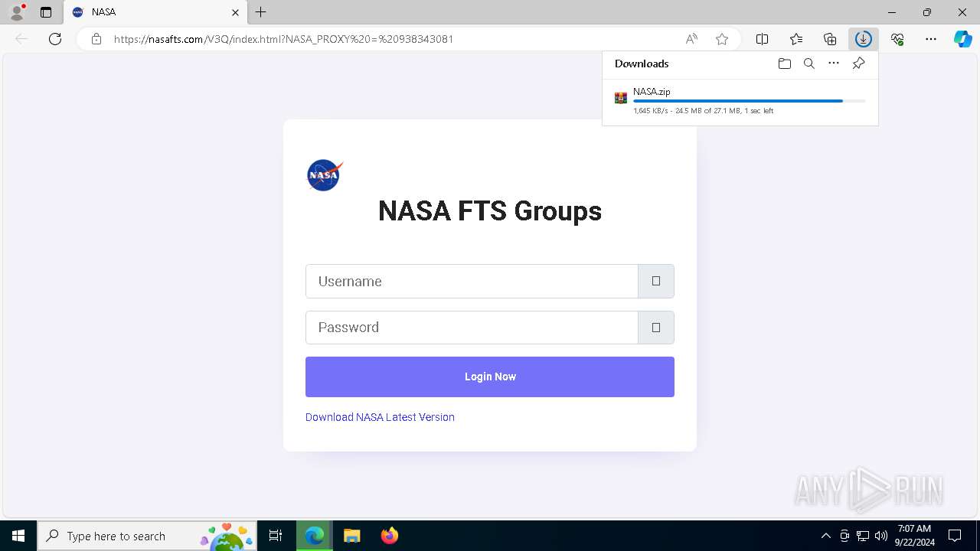Go back to the previous page
Screen dimensions: 980x551
[x=21, y=39]
